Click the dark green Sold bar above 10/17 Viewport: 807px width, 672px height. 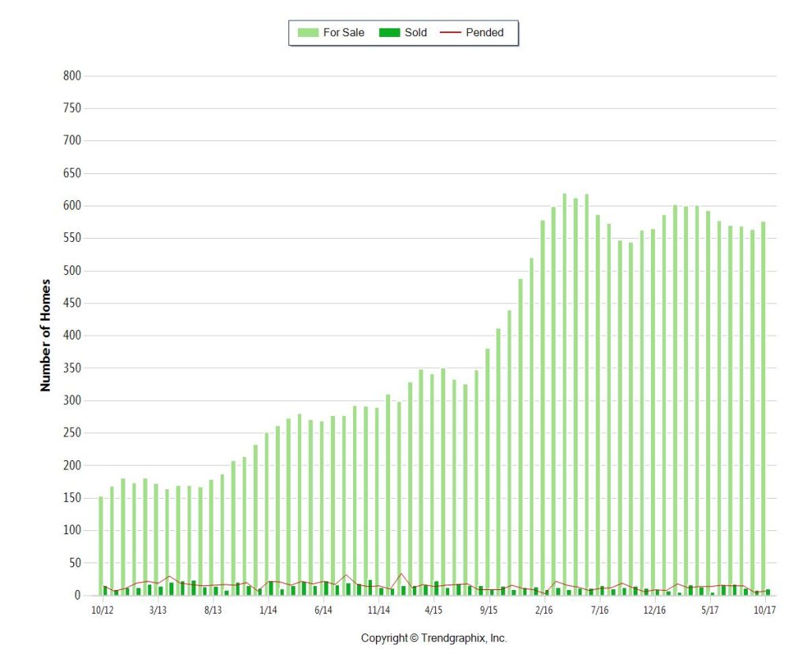768,592
